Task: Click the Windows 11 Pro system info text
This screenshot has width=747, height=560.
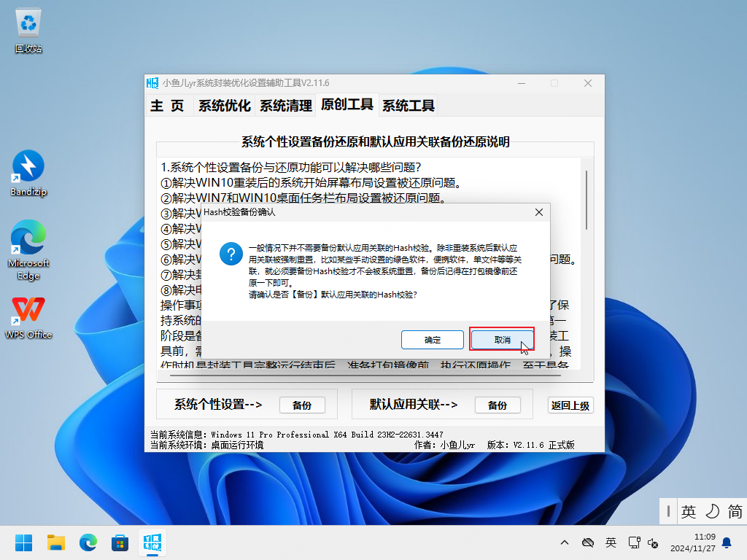Action: click(327, 435)
